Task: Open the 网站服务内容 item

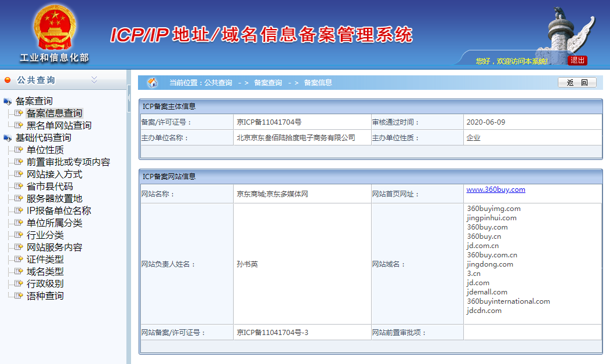Action: click(54, 247)
